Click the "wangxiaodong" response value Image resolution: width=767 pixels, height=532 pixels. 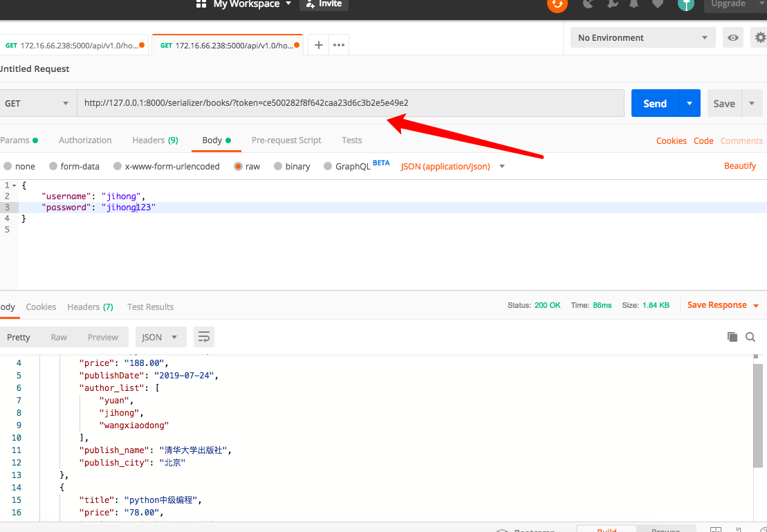point(134,425)
